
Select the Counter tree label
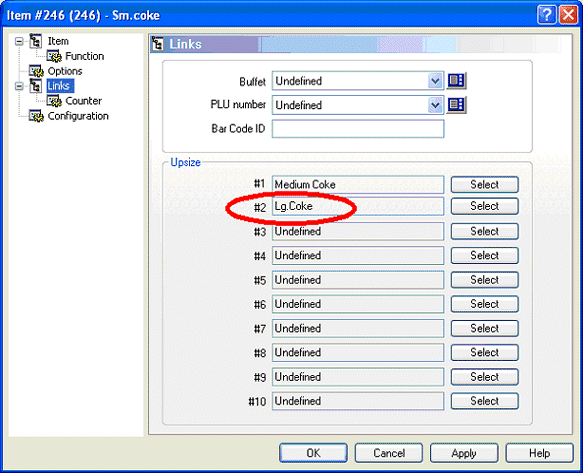click(x=83, y=101)
